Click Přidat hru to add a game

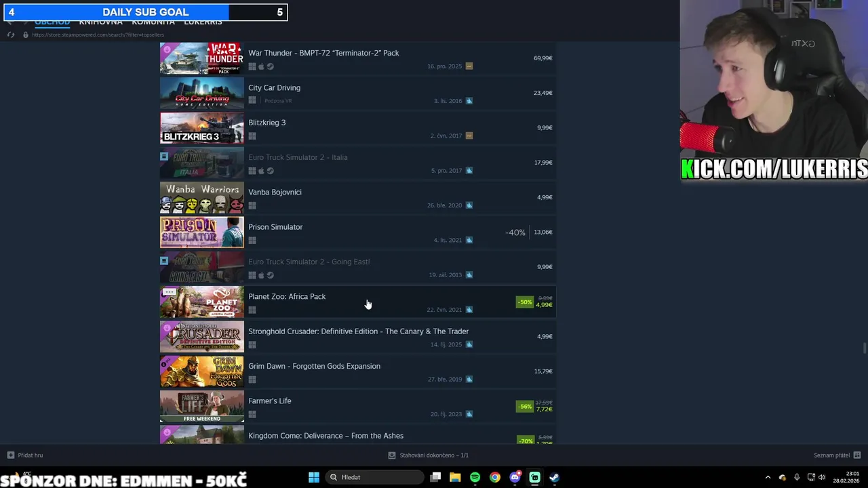click(x=31, y=455)
